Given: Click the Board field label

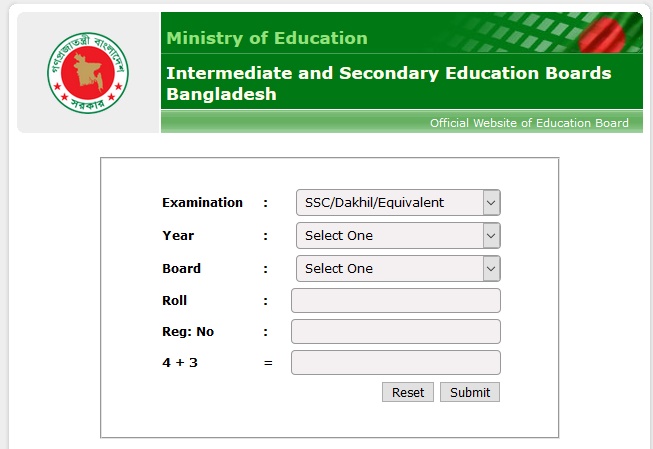Looking at the screenshot, I should point(181,269).
